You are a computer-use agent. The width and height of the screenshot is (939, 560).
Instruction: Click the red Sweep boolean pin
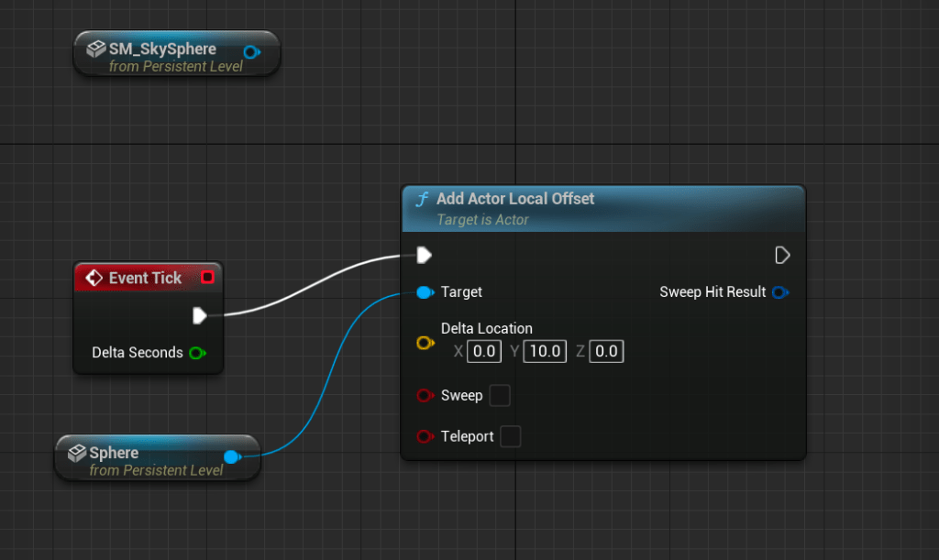point(425,396)
